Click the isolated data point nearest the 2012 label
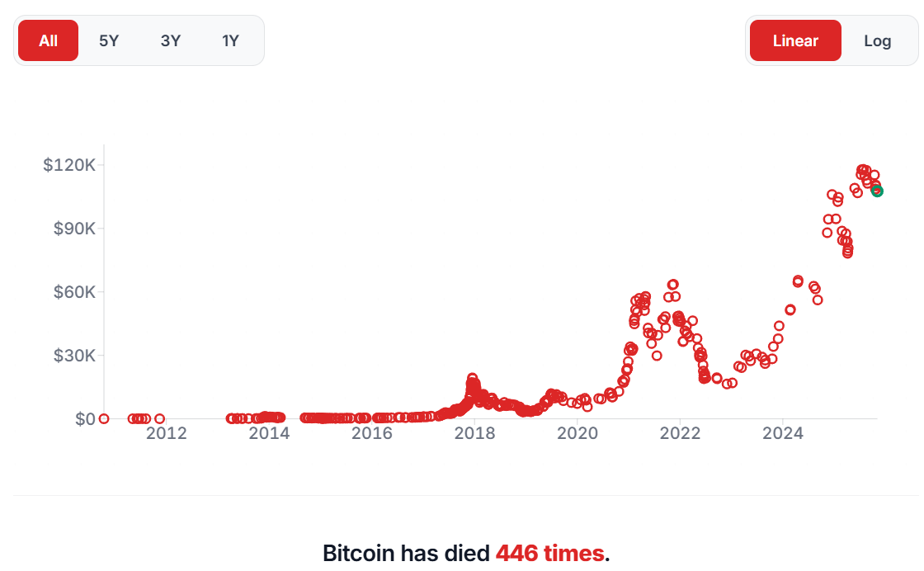The width and height of the screenshot is (924, 571). coord(159,418)
